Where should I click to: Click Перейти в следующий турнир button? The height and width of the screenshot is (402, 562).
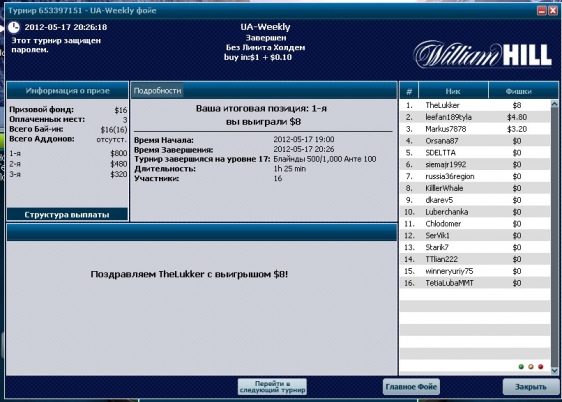click(x=272, y=387)
